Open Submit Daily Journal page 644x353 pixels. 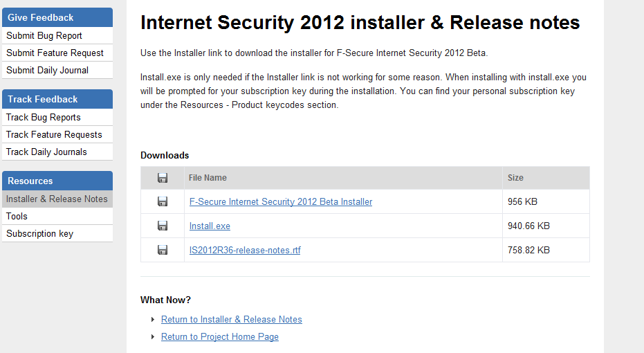[x=47, y=71]
